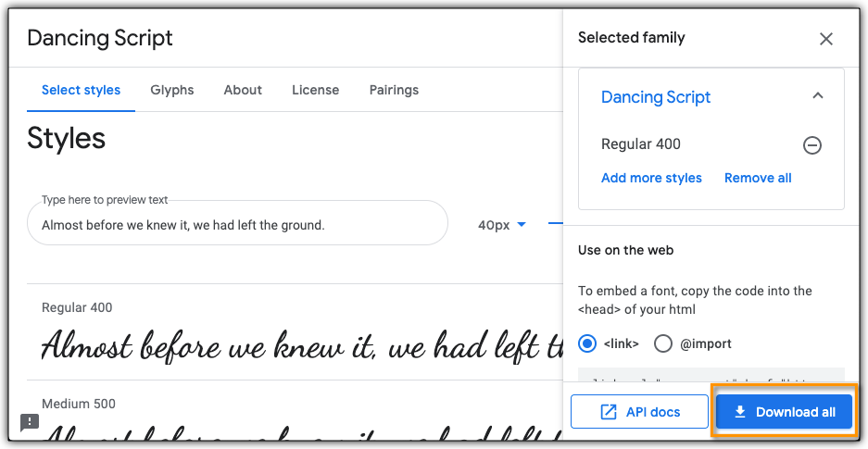
Task: Click the font size slider track
Action: point(555,223)
